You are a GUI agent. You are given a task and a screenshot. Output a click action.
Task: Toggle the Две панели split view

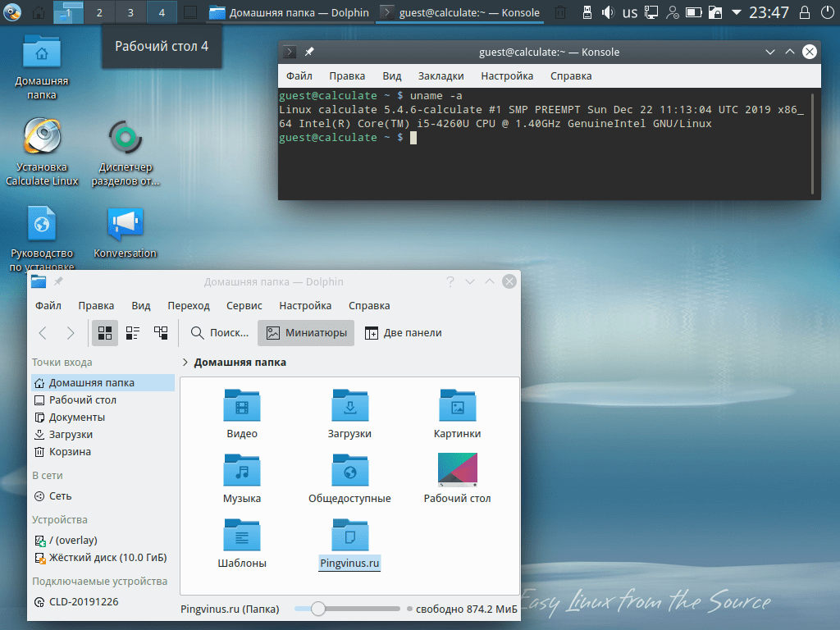pos(403,333)
